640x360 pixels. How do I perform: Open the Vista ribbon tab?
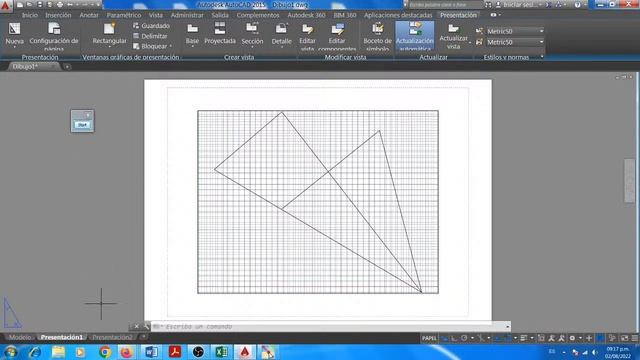156,15
